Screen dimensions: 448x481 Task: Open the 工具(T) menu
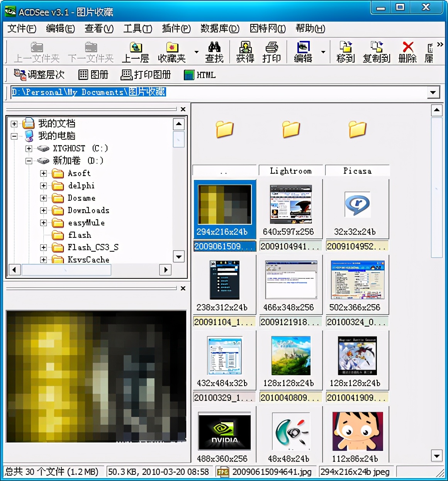pos(137,29)
